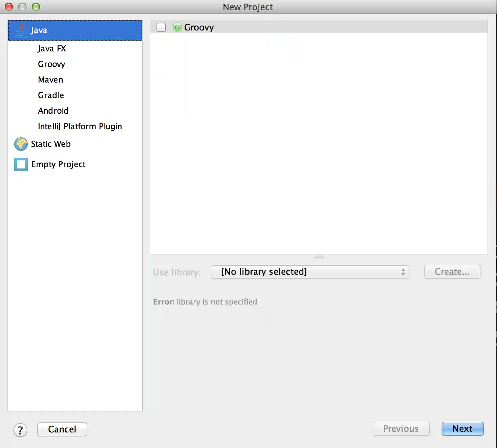Click the Cancel button
This screenshot has height=448, width=497.
[62, 429]
